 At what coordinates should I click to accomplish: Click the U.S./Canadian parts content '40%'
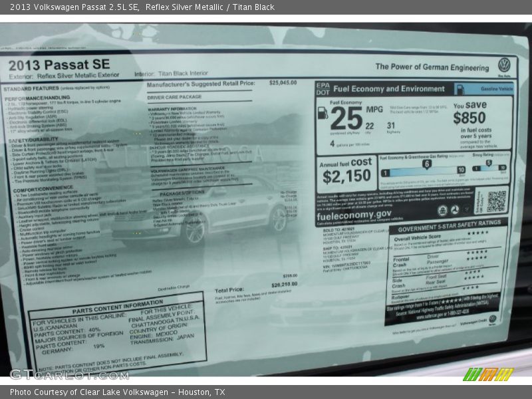94,330
